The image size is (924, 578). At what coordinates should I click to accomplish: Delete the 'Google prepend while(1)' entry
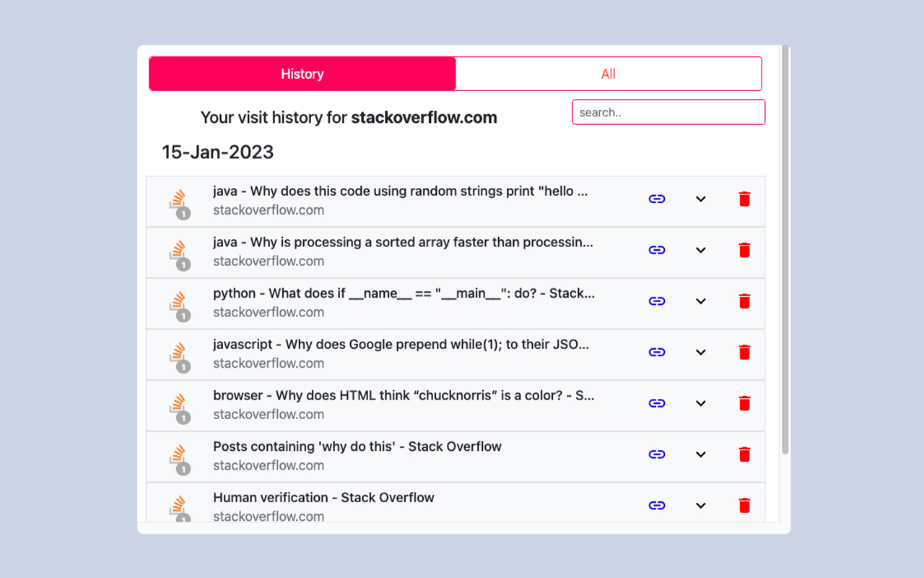pos(745,352)
